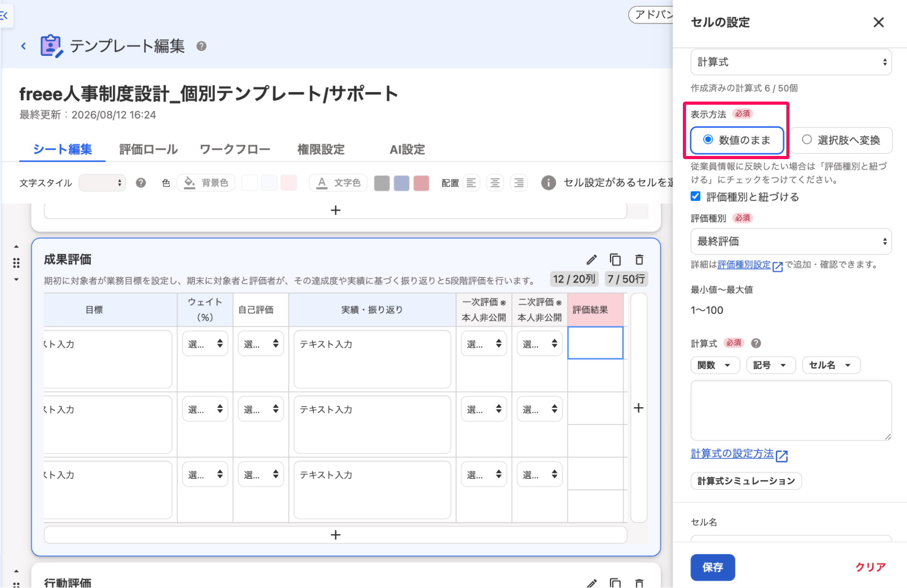Close the セルの設定 panel
The width and height of the screenshot is (907, 588).
[878, 22]
